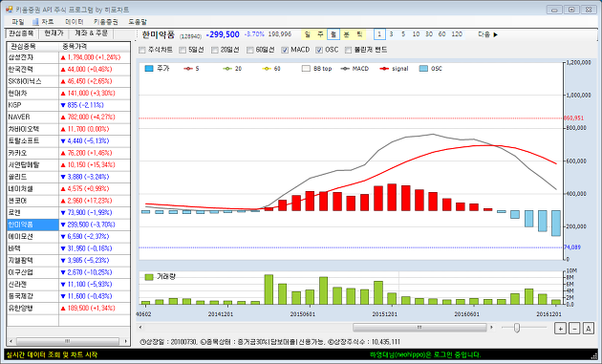Enable the 5일선 moving average checkbox

coord(183,50)
